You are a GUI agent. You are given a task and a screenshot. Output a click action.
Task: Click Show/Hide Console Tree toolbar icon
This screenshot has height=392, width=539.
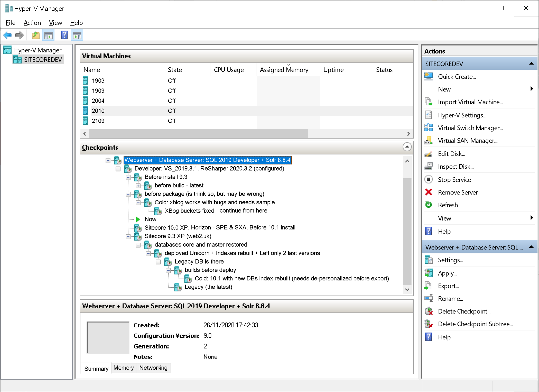point(48,35)
